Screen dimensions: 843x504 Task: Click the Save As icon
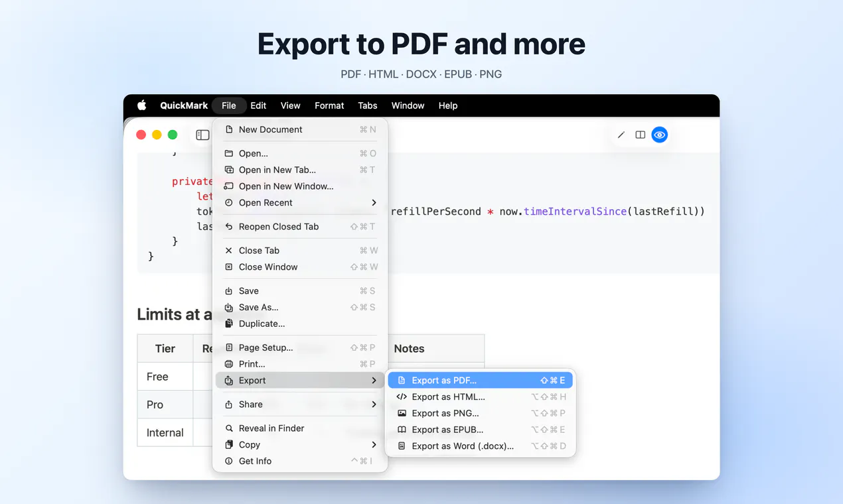[229, 308]
